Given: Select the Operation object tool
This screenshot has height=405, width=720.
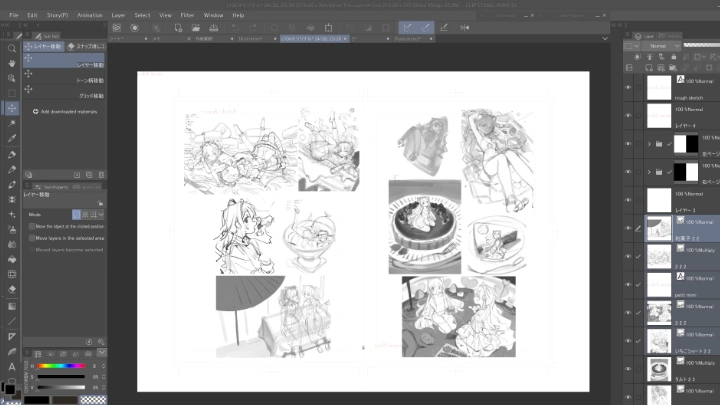Looking at the screenshot, I should (x=12, y=78).
